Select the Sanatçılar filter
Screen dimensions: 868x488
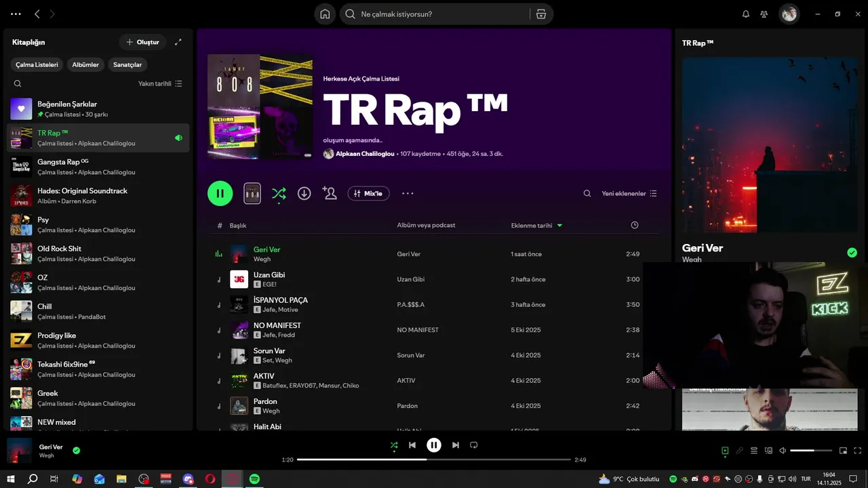pos(127,65)
